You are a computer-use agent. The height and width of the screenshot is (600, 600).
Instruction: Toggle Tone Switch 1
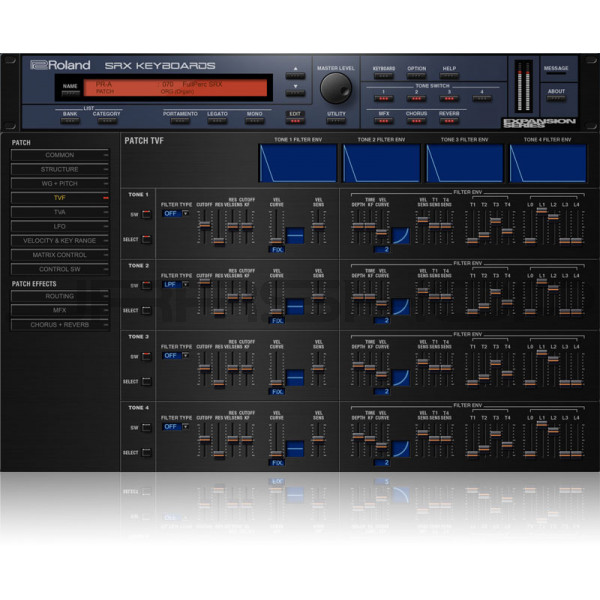point(383,99)
